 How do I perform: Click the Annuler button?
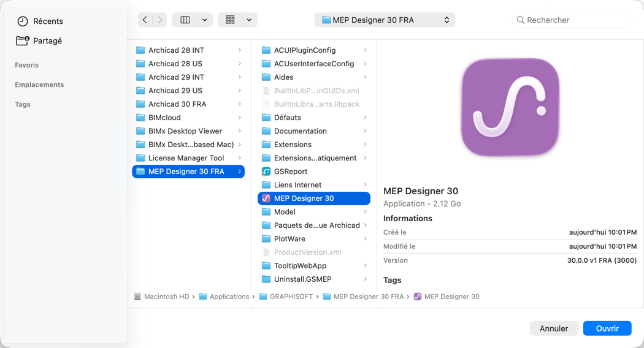554,328
